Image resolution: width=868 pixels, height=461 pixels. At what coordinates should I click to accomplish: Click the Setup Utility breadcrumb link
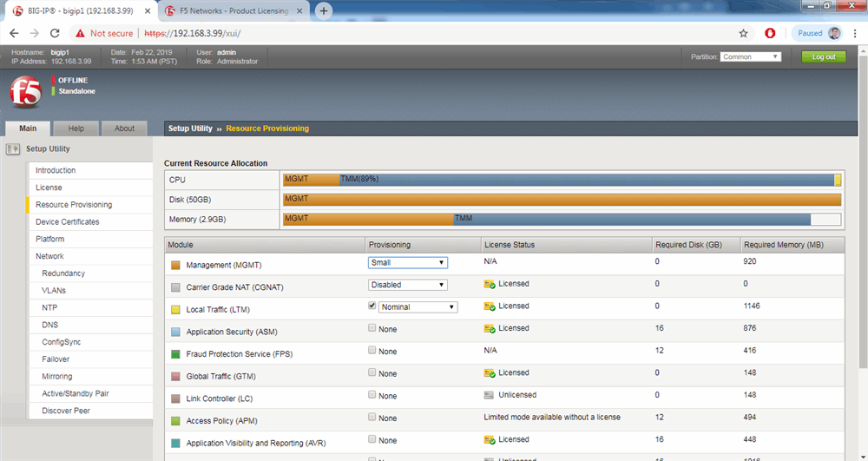[190, 128]
